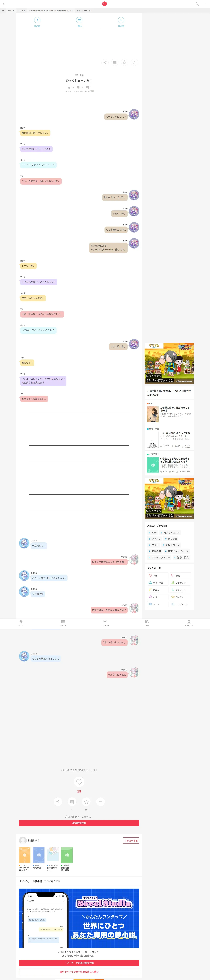Open ジャンル breadcrumb link
This screenshot has height=980, width=210.
pos(11,11)
